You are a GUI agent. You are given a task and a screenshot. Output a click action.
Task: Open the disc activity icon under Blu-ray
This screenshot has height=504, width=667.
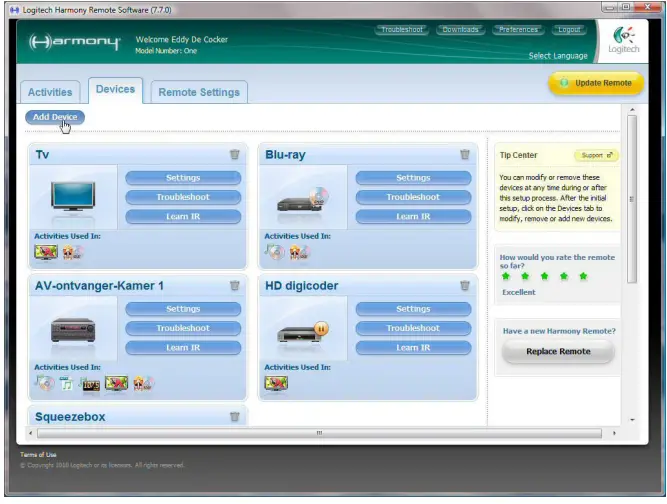click(275, 253)
